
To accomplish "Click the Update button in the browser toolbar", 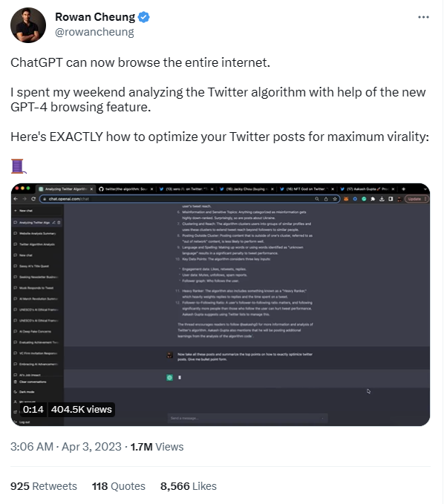I will pos(417,199).
